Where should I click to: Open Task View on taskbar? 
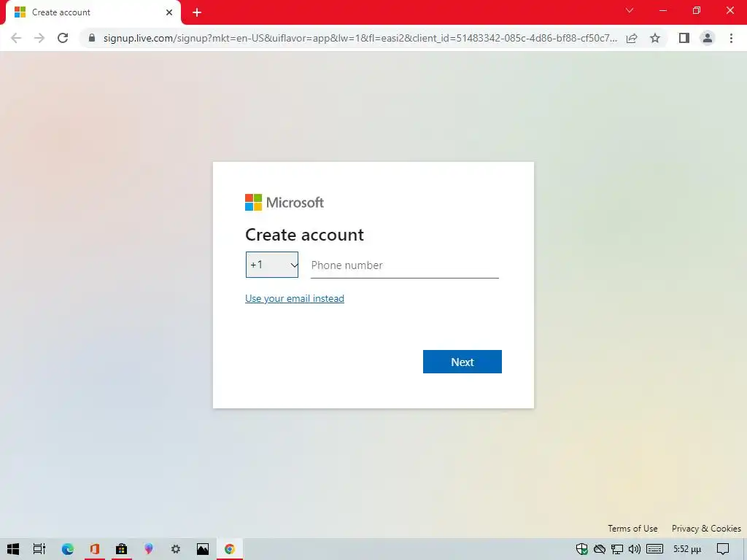pyautogui.click(x=39, y=549)
